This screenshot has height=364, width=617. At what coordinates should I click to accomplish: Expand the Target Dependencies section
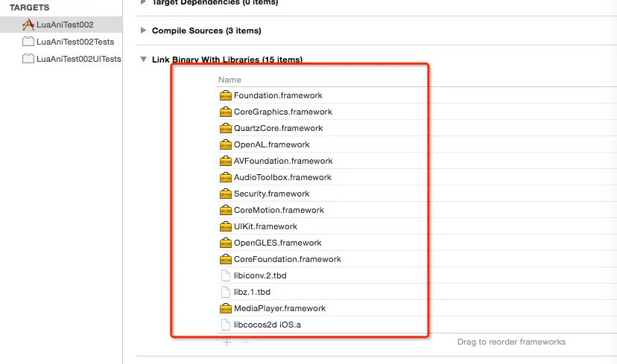pyautogui.click(x=143, y=2)
